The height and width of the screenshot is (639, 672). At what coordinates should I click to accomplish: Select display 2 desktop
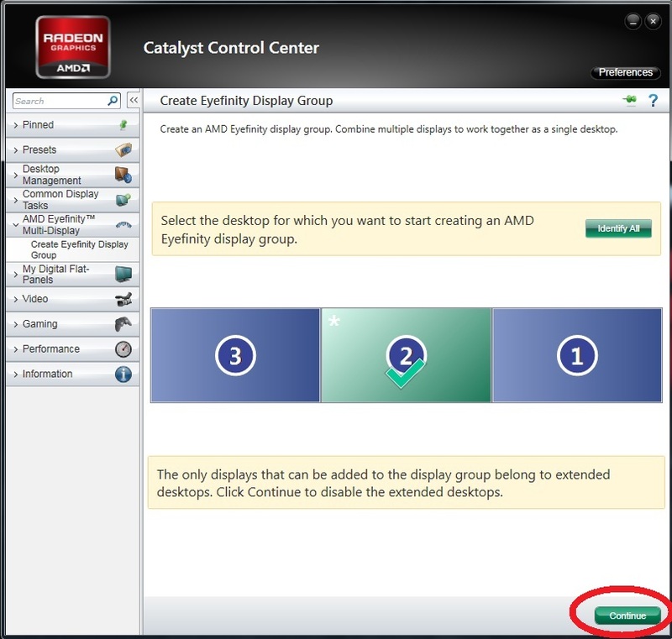click(x=406, y=355)
